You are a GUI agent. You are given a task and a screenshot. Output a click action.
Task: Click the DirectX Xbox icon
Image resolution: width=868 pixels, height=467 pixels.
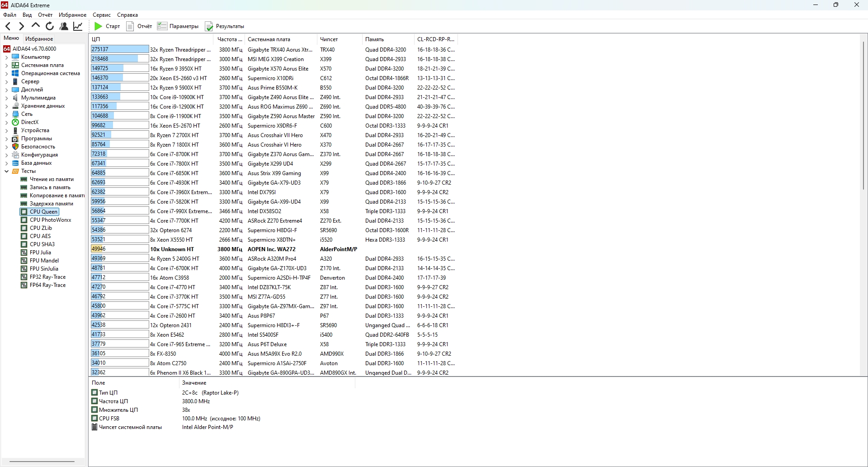15,122
